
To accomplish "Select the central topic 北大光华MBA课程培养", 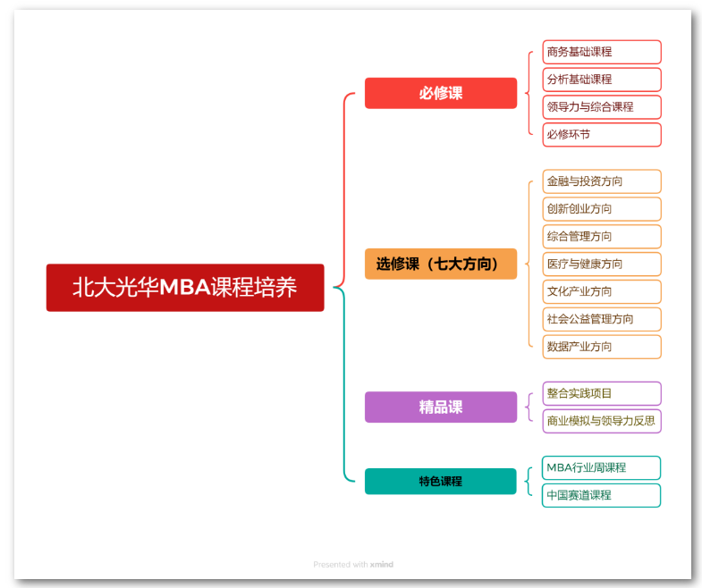I will pyautogui.click(x=185, y=288).
